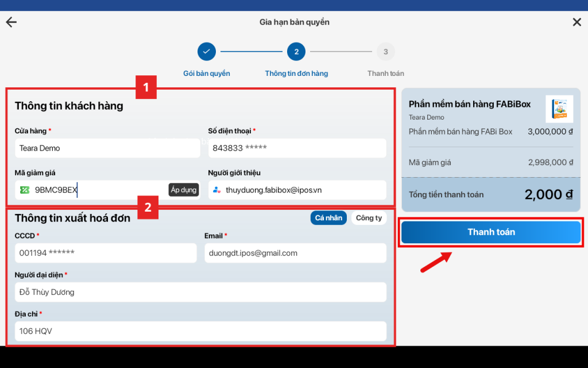This screenshot has width=588, height=368.
Task: Click the completed checkmark step icon
Action: (206, 52)
